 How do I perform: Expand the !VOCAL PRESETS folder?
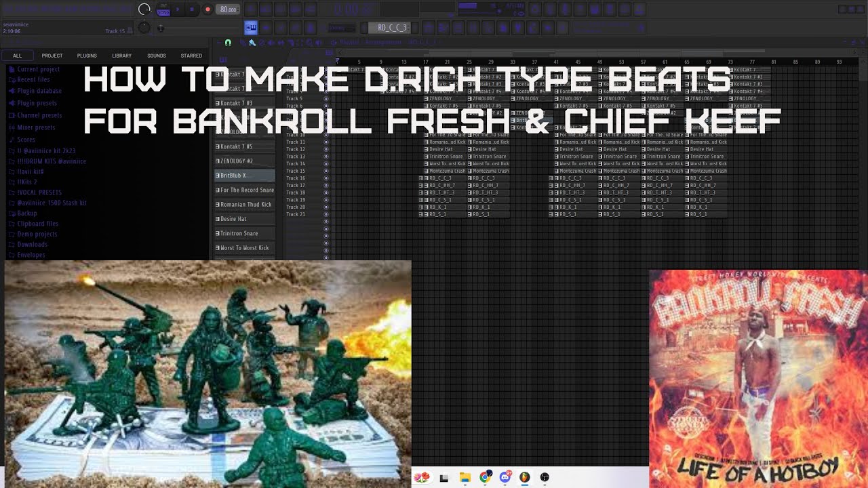coord(35,192)
